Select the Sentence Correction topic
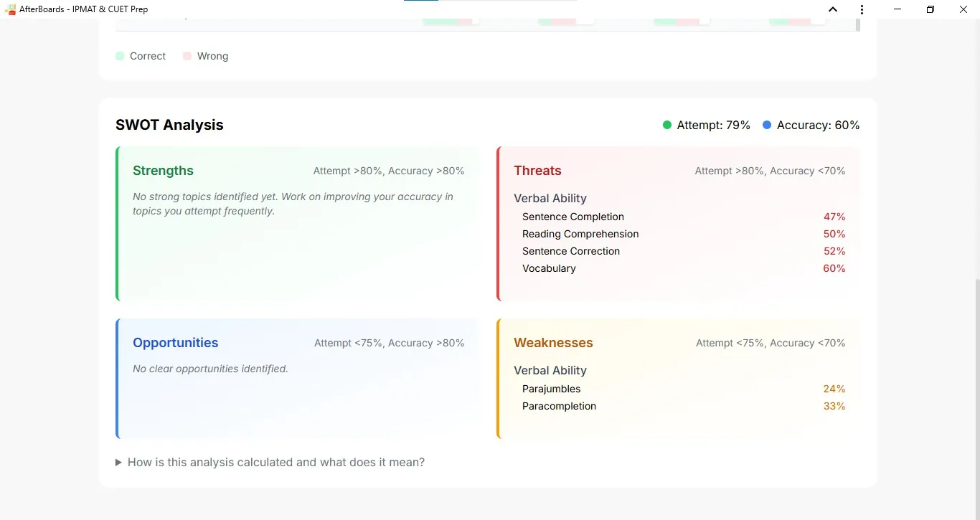The image size is (980, 520). (x=571, y=251)
